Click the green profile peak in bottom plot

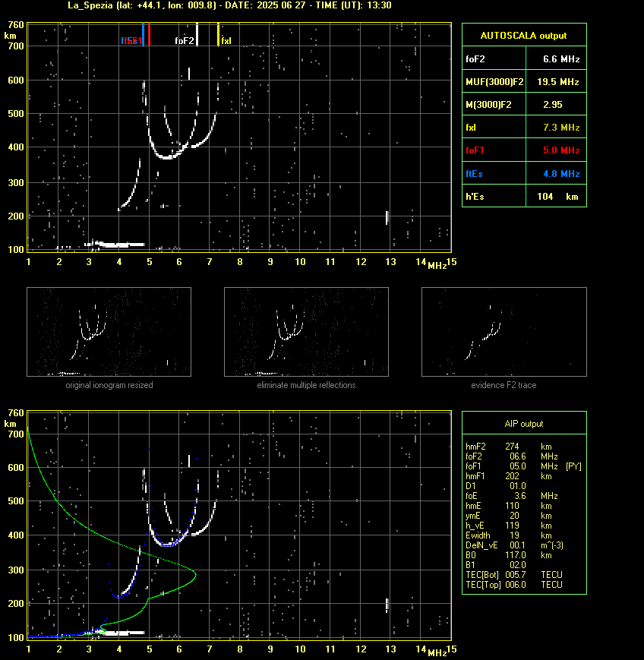195,573
